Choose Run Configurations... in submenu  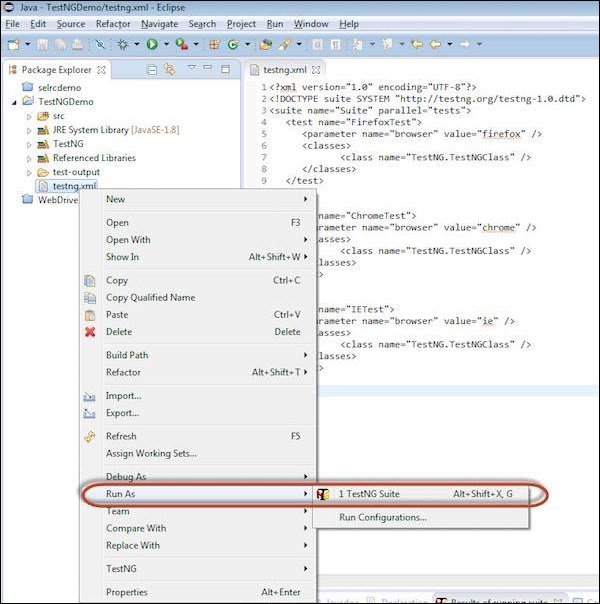(x=421, y=518)
